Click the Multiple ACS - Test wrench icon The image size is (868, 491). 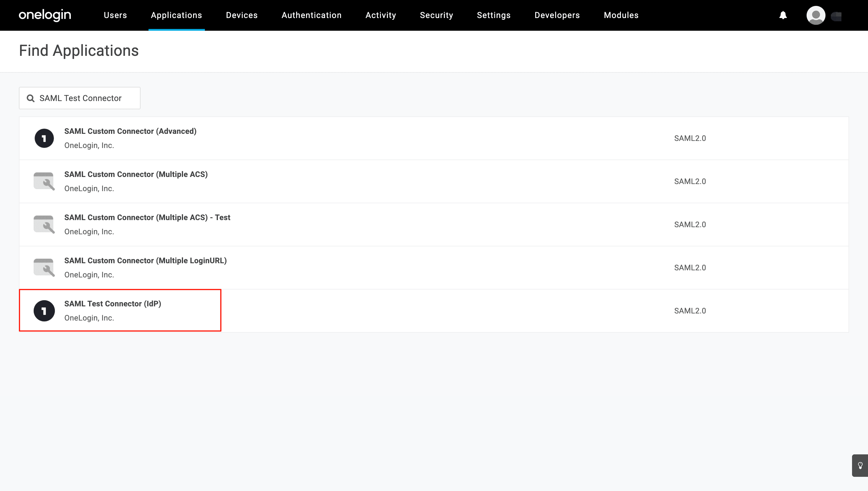44,225
